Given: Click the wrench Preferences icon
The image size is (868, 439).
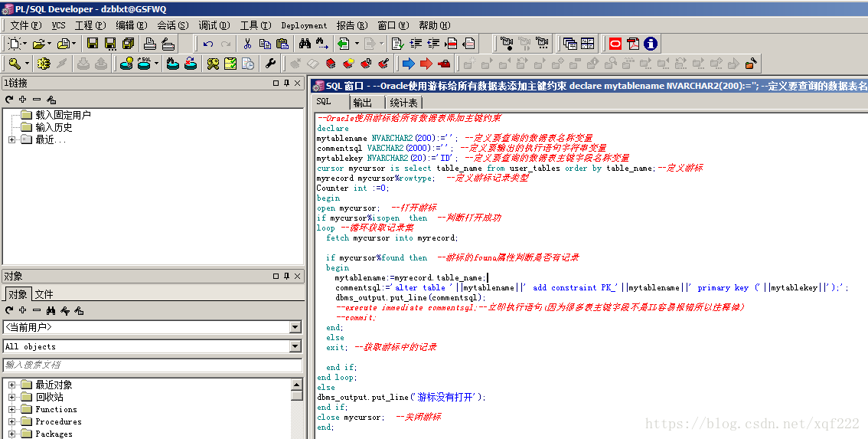Looking at the screenshot, I should coord(270,64).
